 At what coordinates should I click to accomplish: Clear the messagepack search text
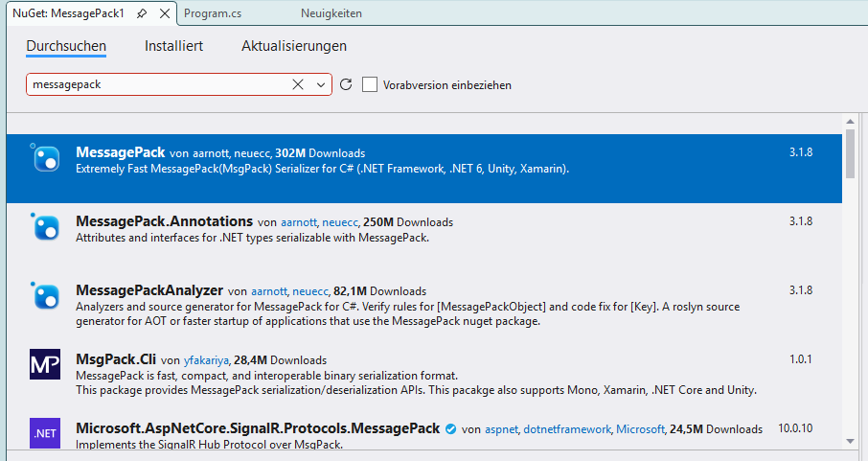[298, 84]
